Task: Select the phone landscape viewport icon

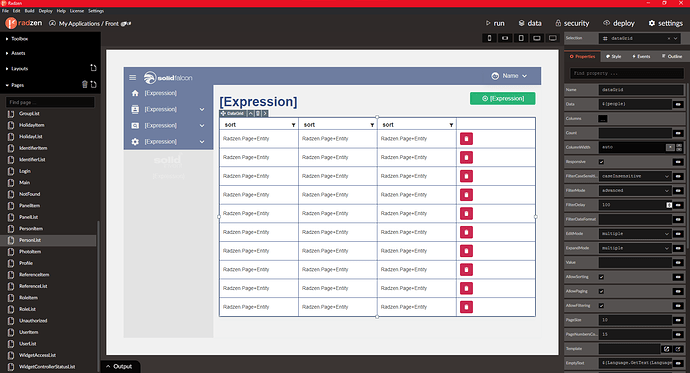Action: pos(505,38)
